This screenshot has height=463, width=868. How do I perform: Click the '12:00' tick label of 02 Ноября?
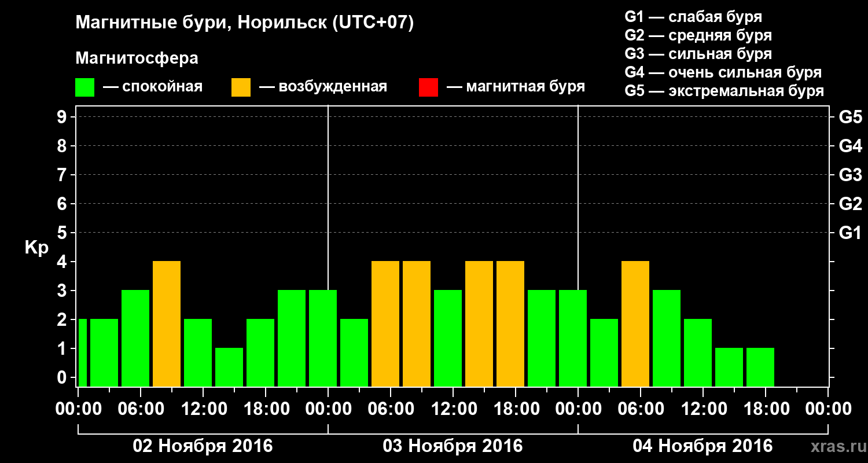pos(203,409)
